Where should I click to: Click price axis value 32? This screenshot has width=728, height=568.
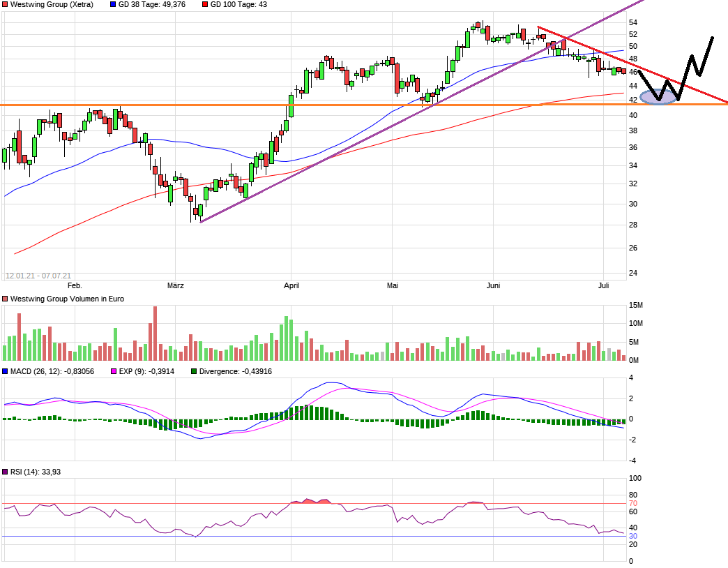633,184
